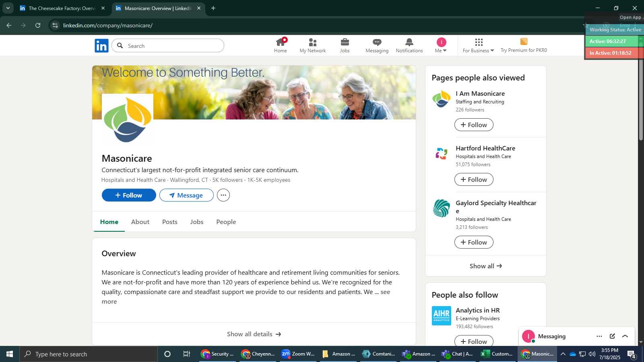Open Excel Custom workbook on taskbar
The height and width of the screenshot is (362, 644).
[497, 354]
